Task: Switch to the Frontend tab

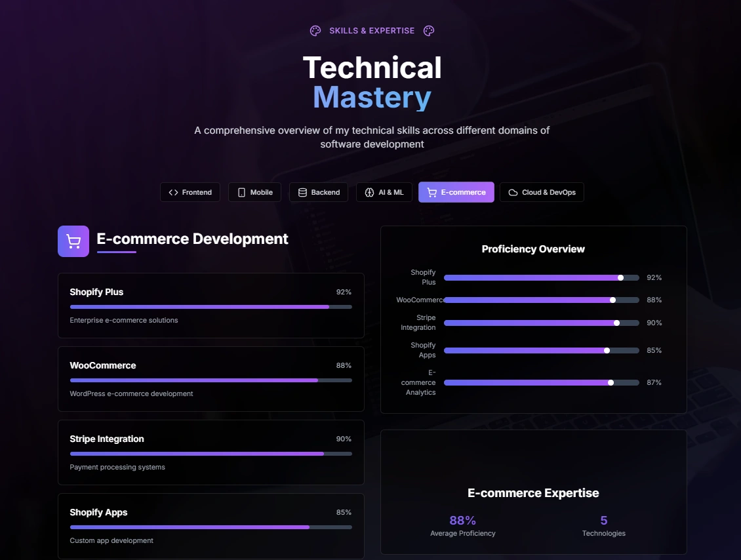Action: point(190,192)
